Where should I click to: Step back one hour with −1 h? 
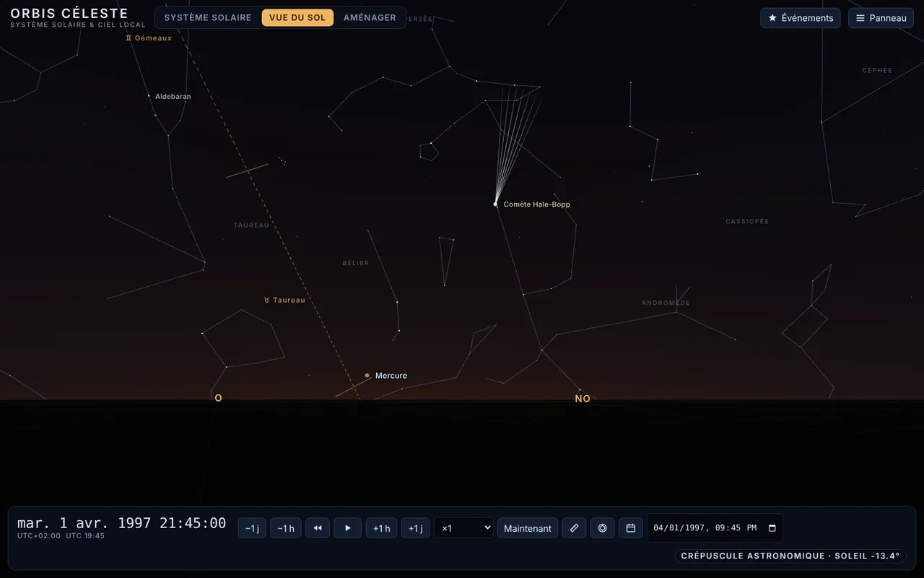pos(286,528)
